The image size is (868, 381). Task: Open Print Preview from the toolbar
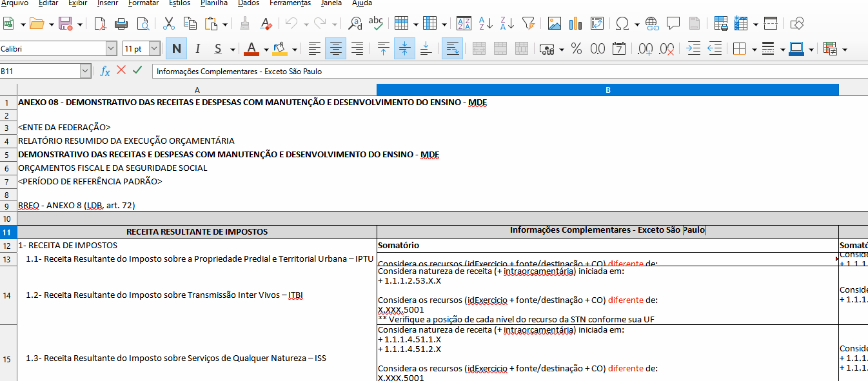click(143, 24)
